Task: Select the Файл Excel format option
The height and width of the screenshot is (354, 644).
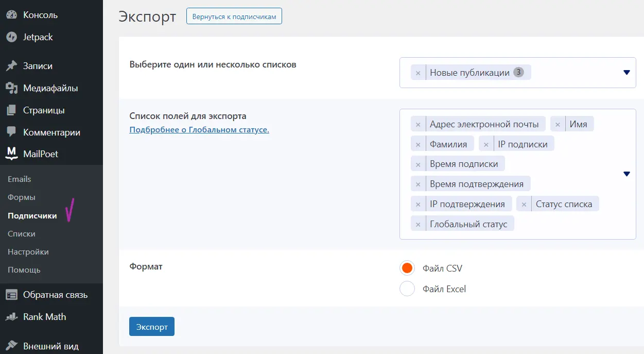Action: [407, 289]
